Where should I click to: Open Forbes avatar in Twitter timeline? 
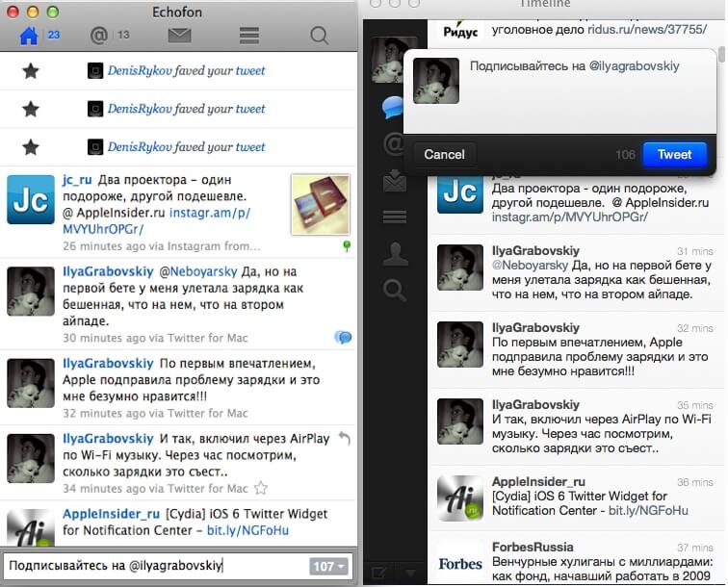coord(460,562)
